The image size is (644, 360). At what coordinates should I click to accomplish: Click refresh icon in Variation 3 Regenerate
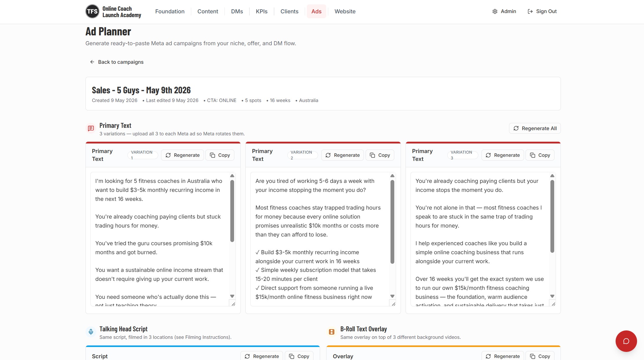(488, 155)
